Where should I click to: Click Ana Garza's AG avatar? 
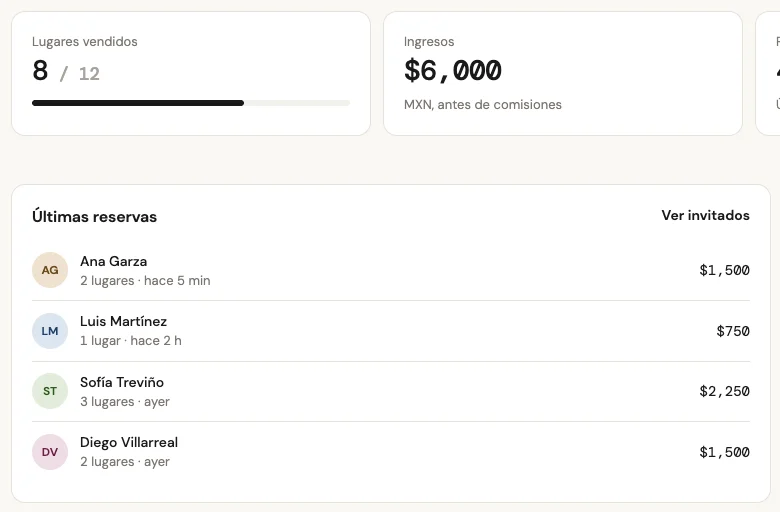(x=50, y=270)
